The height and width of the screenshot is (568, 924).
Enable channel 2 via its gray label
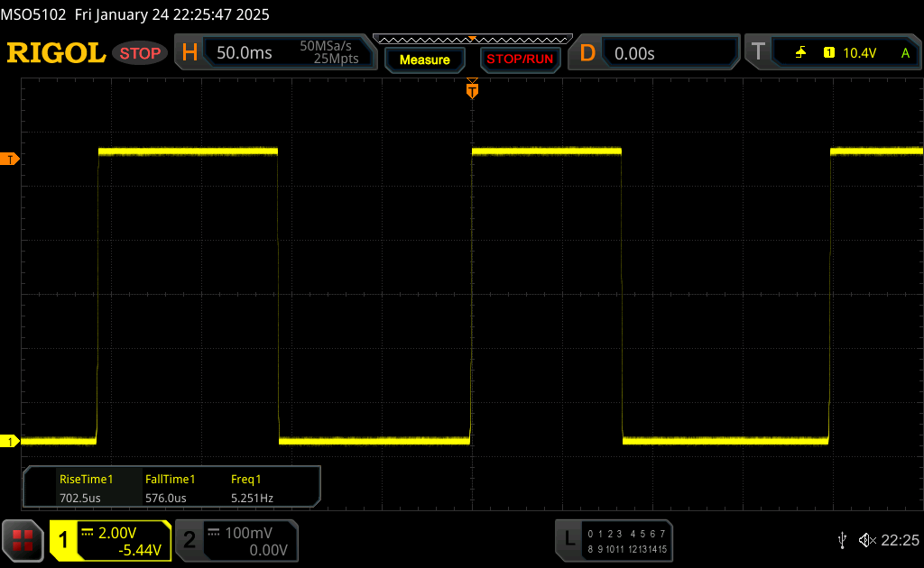click(x=189, y=540)
